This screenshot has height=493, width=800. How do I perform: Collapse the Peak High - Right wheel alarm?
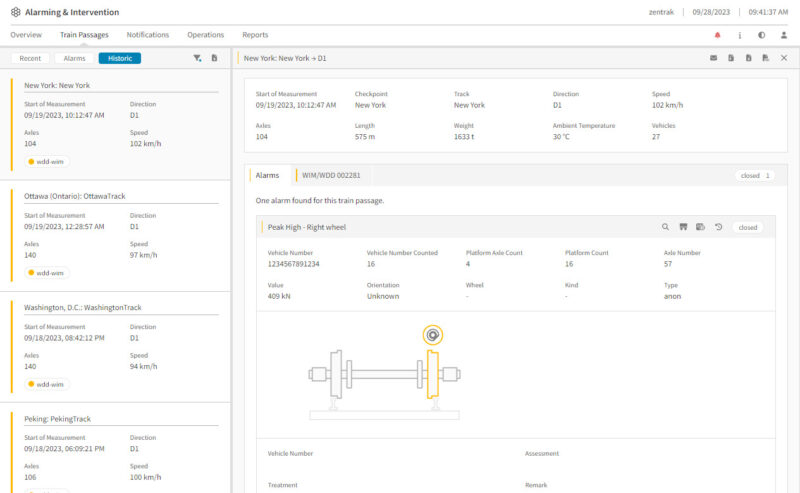(x=307, y=227)
